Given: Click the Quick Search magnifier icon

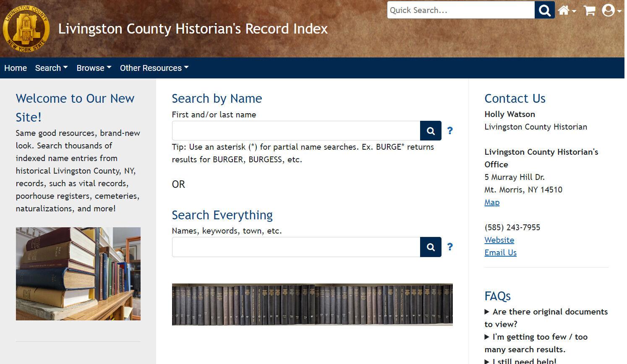Looking at the screenshot, I should point(544,10).
